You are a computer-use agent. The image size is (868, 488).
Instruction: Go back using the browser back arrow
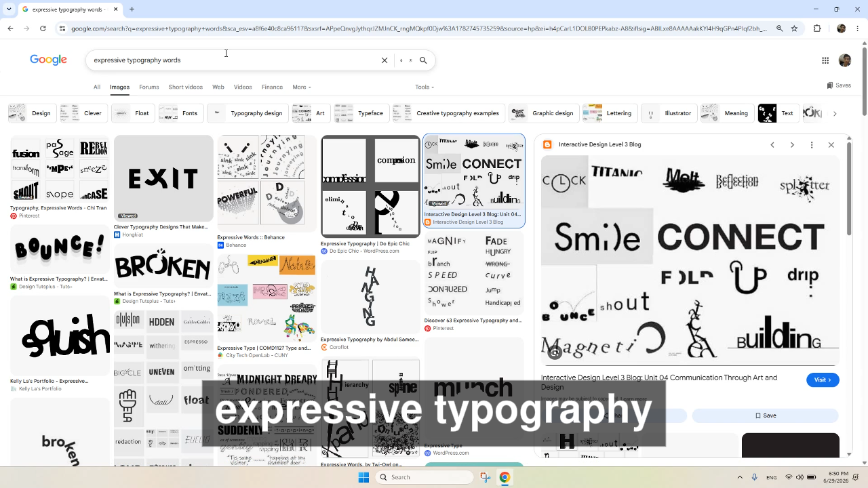(10, 28)
